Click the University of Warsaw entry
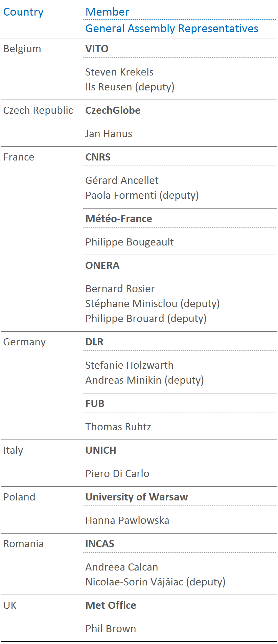 pos(137,497)
